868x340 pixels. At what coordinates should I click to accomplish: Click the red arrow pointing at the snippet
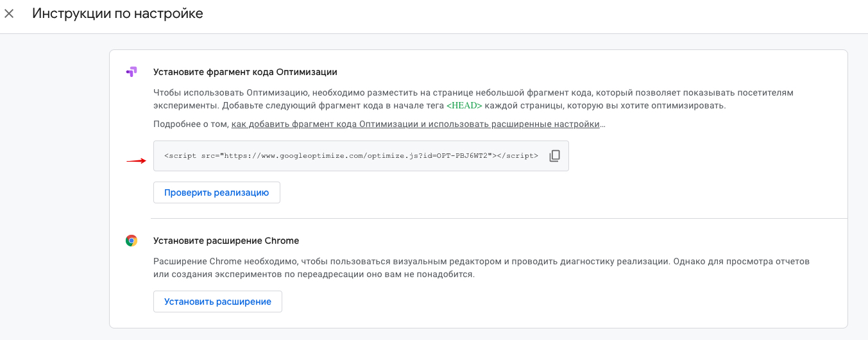click(136, 161)
